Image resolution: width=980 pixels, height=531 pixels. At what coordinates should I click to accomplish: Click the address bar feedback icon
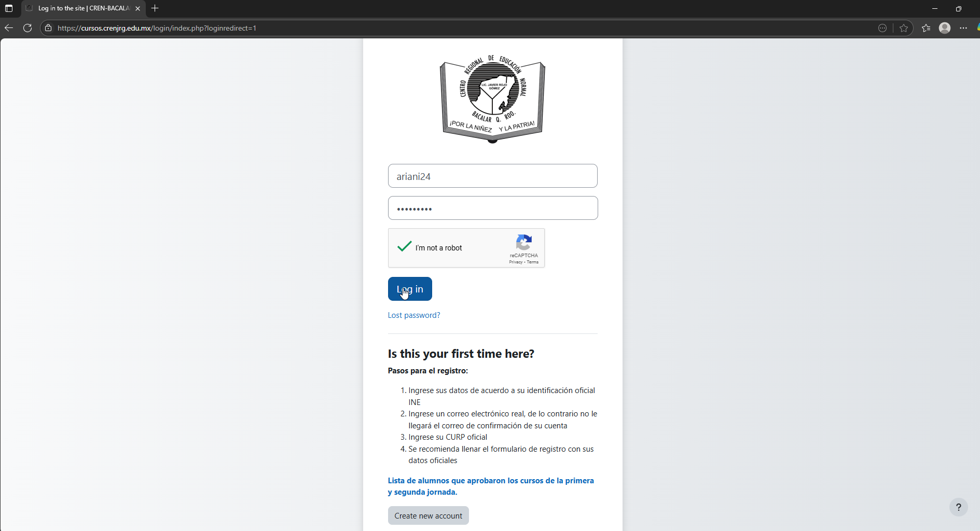point(882,28)
